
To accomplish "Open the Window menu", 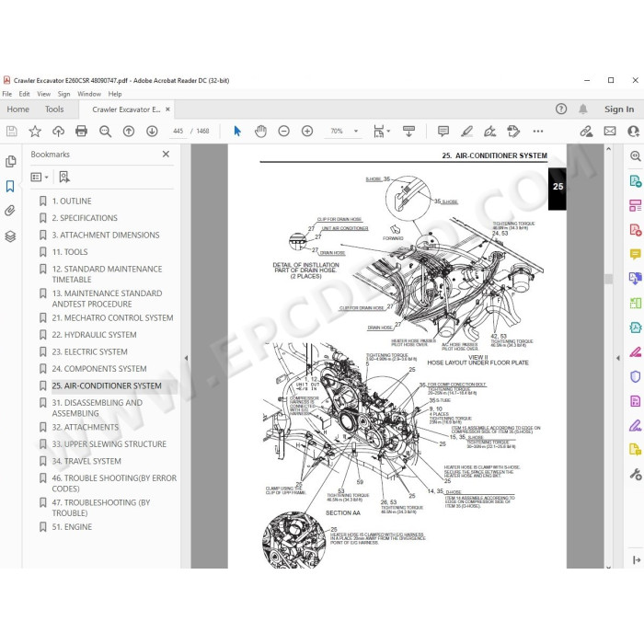I will 89,94.
